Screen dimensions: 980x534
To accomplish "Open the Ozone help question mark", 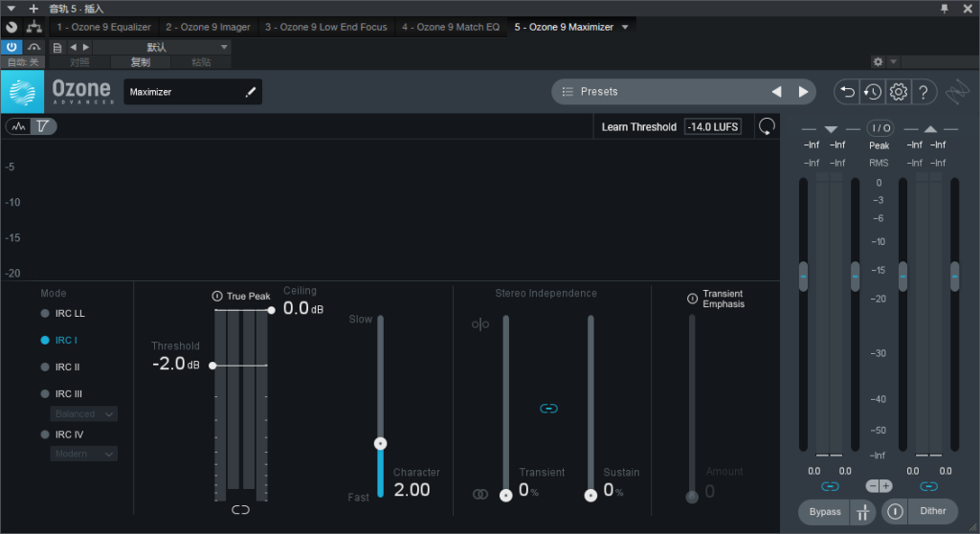I will pyautogui.click(x=924, y=92).
